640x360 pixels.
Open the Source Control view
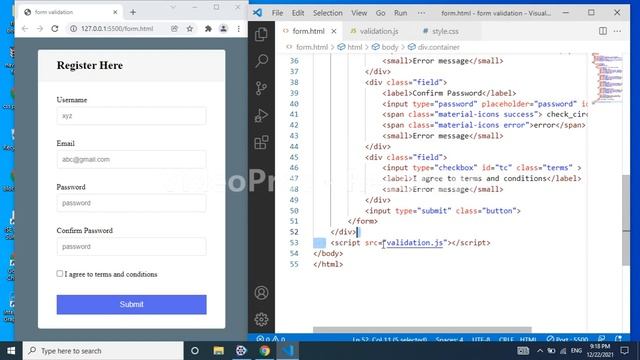point(261,88)
